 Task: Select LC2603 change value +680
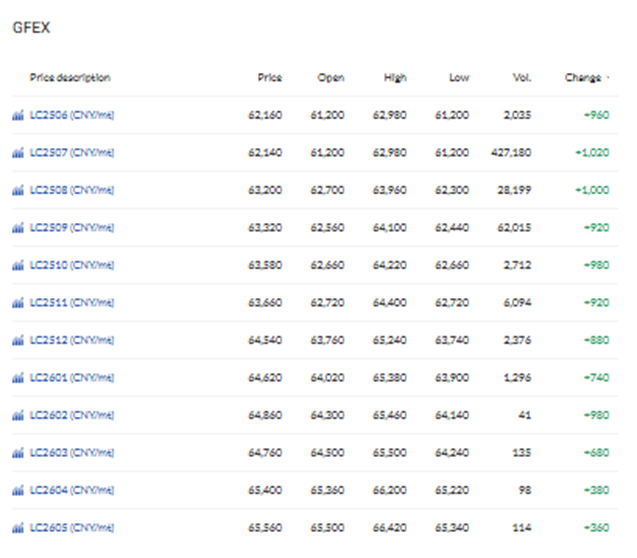596,452
